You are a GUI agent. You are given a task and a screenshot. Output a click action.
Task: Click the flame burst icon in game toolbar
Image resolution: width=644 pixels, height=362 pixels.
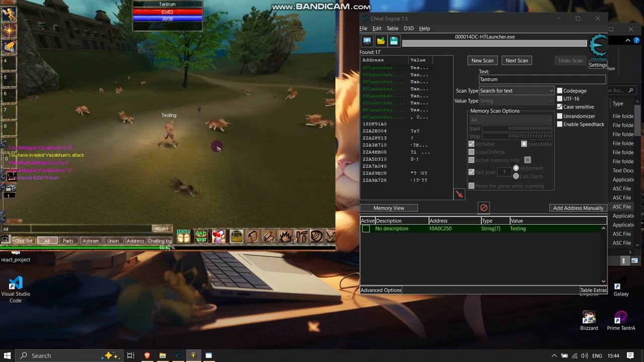[x=285, y=236]
